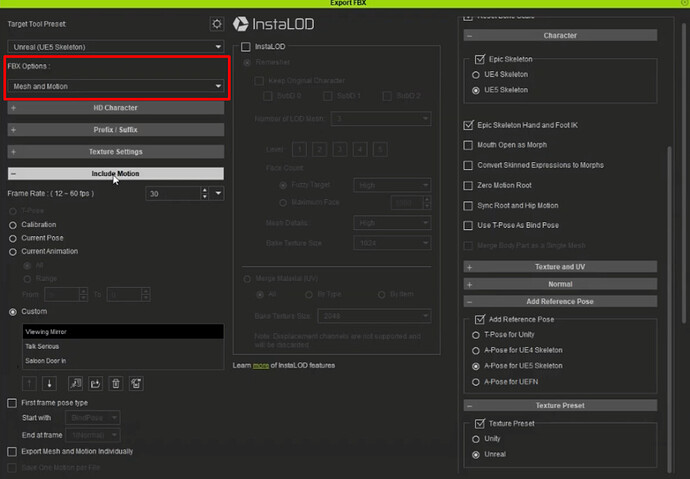690x479 pixels.
Task: Open FBX Options Mesh and Motion dropdown
Action: click(115, 86)
